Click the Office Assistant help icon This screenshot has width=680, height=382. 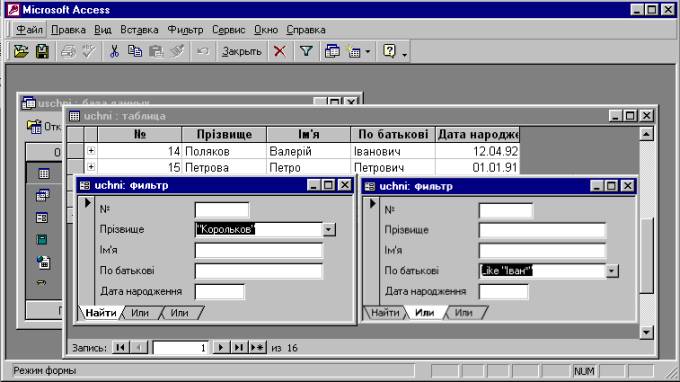click(x=389, y=51)
